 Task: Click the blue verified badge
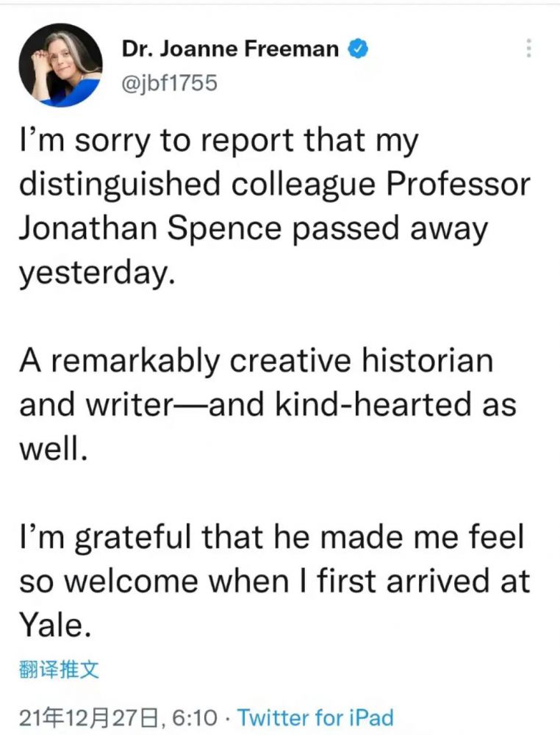[358, 49]
